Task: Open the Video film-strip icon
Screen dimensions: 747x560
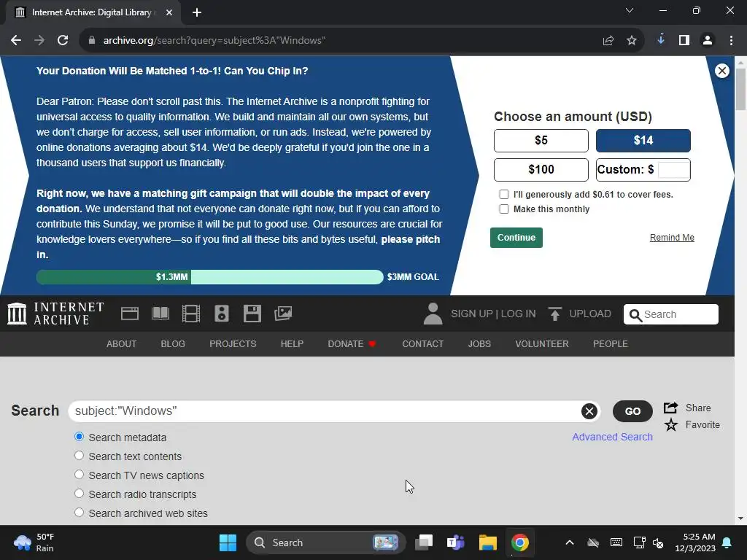Action: click(x=191, y=314)
